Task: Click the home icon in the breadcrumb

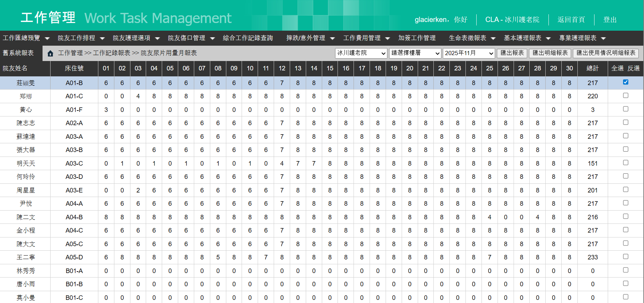Action: coord(50,53)
